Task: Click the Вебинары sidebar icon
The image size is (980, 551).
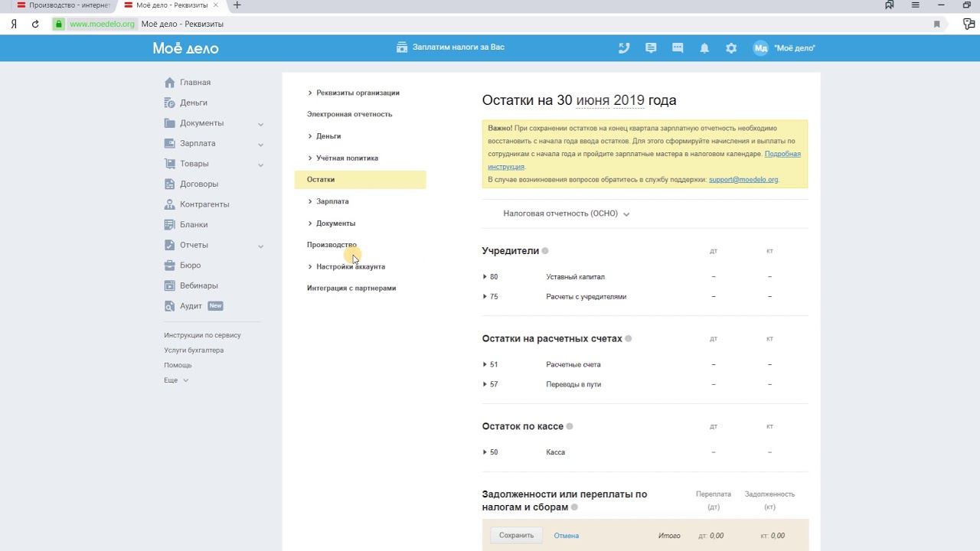Action: click(170, 285)
